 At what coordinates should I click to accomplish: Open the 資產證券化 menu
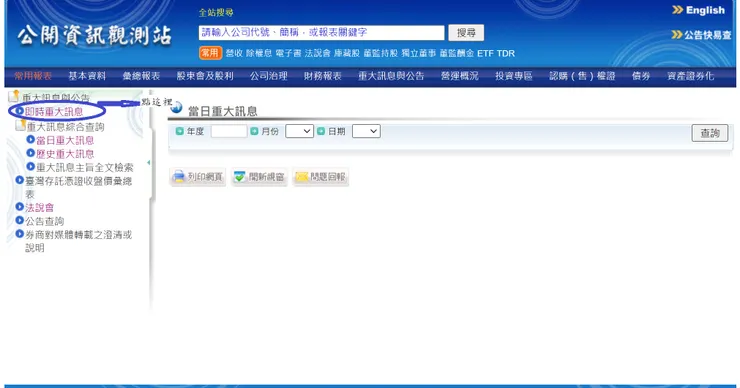pyautogui.click(x=690, y=76)
